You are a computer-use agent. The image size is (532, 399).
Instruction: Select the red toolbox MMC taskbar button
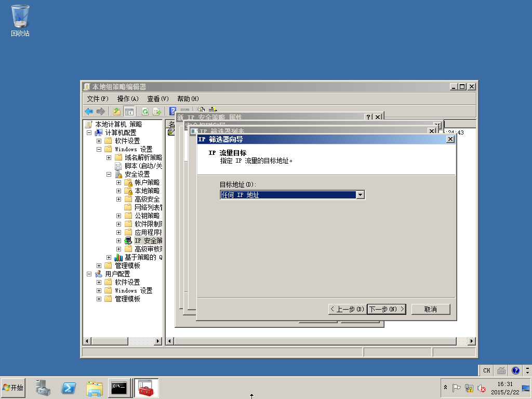146,388
